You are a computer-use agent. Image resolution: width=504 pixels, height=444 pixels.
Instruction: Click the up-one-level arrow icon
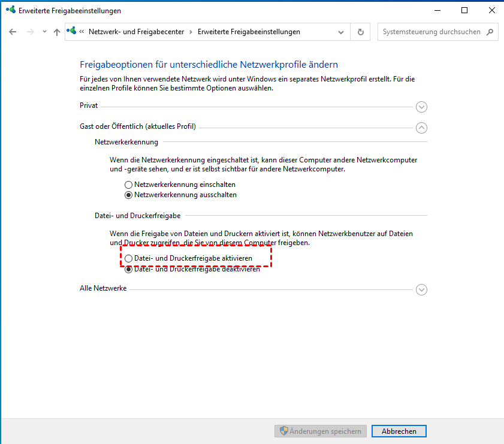click(x=57, y=32)
